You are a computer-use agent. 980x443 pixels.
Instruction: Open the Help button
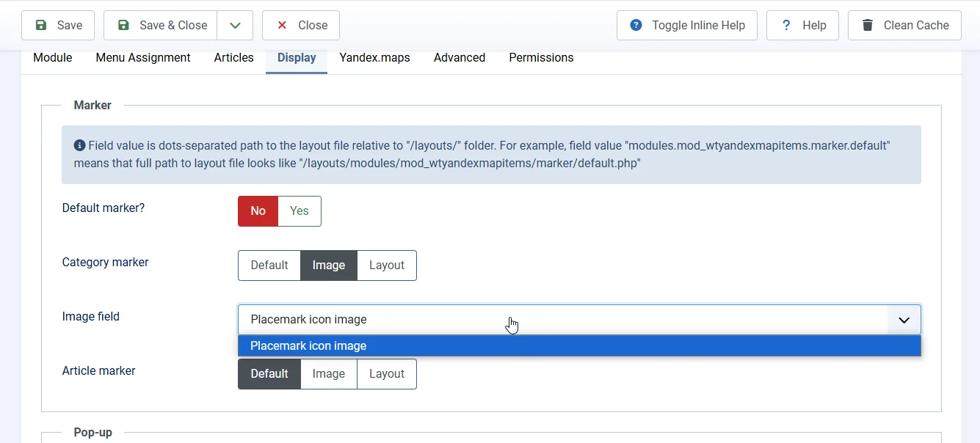click(803, 25)
